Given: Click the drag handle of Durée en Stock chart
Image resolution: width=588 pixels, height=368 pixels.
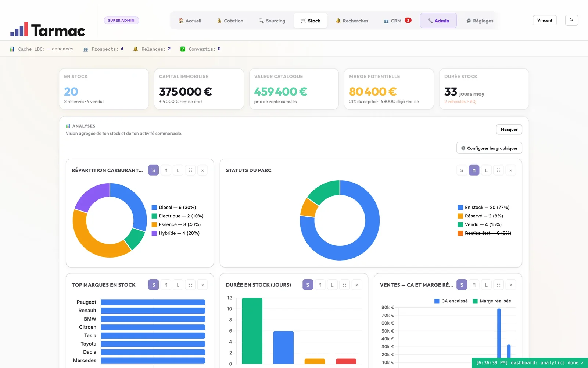Looking at the screenshot, I should [344, 285].
